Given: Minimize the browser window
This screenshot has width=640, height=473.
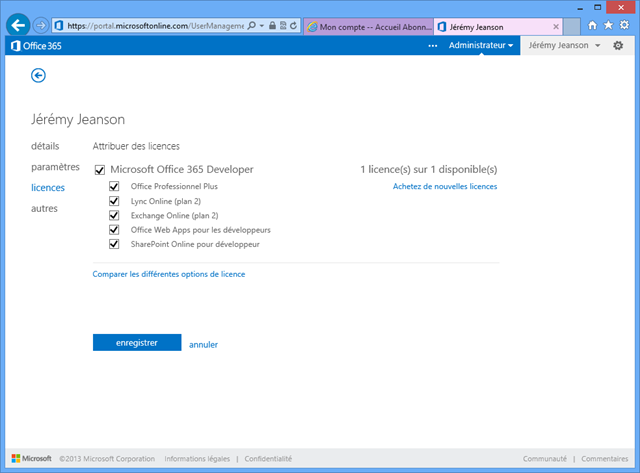Looking at the screenshot, I should (580, 8).
